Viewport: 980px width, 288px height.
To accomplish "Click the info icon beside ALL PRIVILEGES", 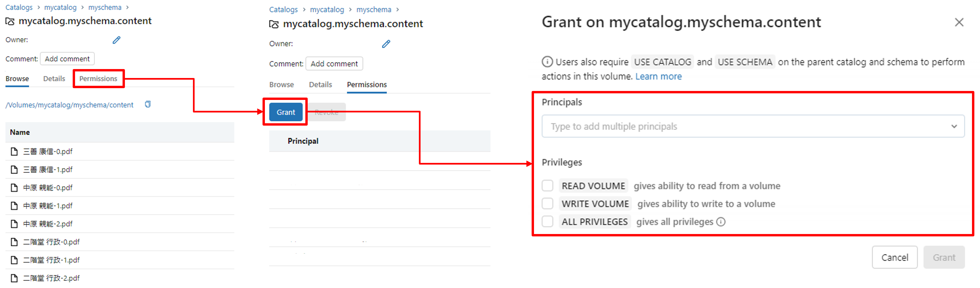I will [721, 222].
